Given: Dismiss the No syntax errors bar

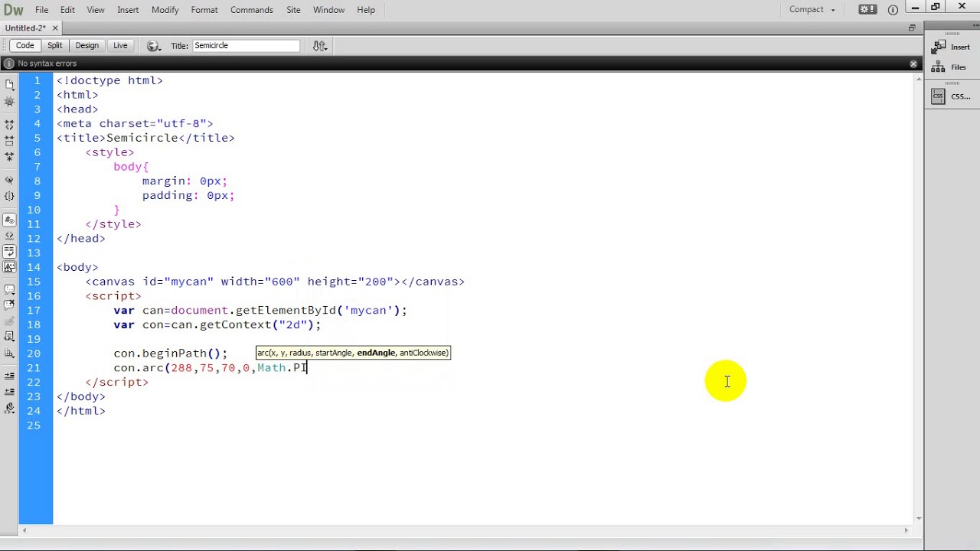Looking at the screenshot, I should click(x=913, y=64).
